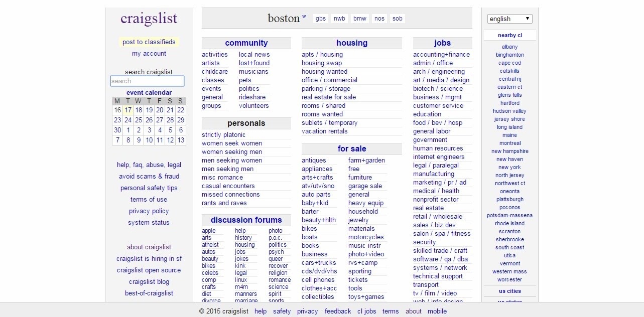Viewport: 644px width, 317px height.
Task: Click the superscript w next to boston
Action: [x=304, y=16]
